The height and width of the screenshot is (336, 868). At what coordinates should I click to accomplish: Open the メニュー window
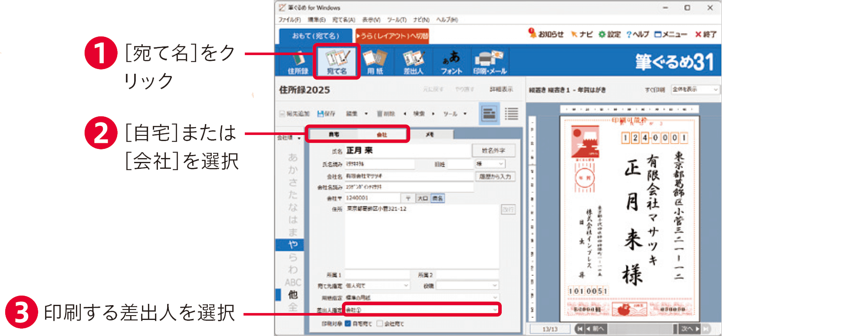point(671,34)
